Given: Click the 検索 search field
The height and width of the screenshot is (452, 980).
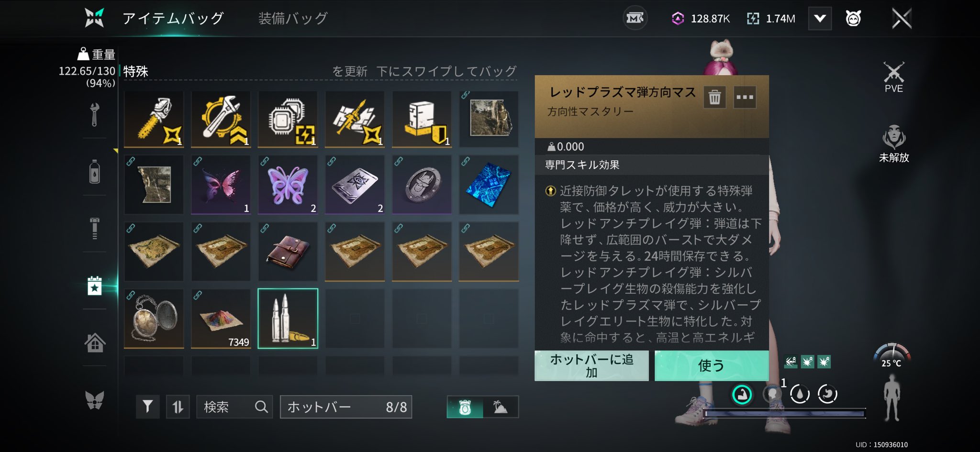Looking at the screenshot, I should (x=234, y=407).
